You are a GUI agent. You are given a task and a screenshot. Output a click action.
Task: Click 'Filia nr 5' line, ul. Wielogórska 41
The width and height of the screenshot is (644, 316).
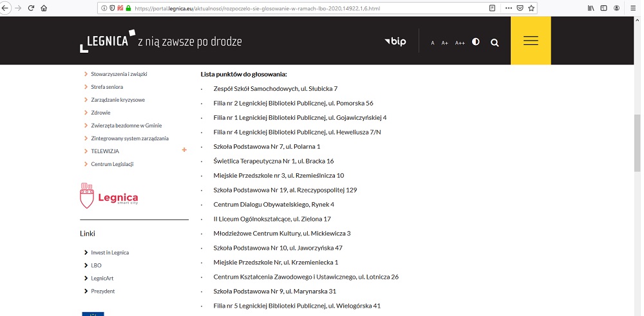pos(297,306)
